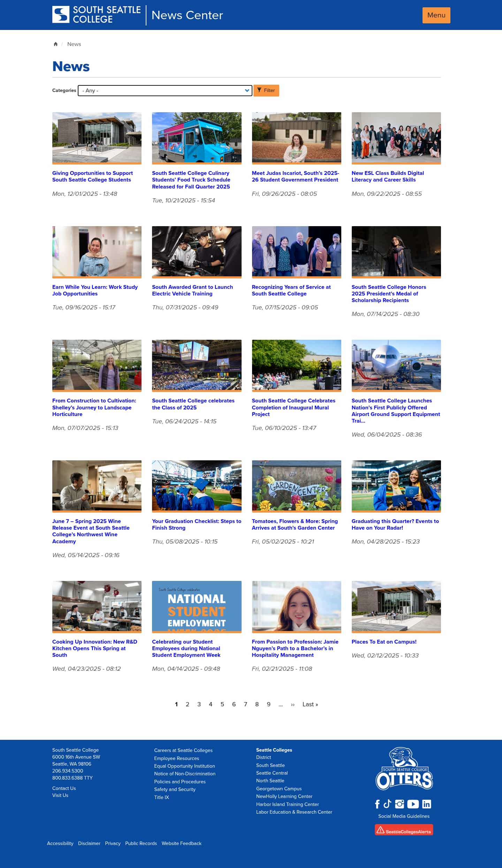Click the wine tasting thumbnail

tap(97, 486)
